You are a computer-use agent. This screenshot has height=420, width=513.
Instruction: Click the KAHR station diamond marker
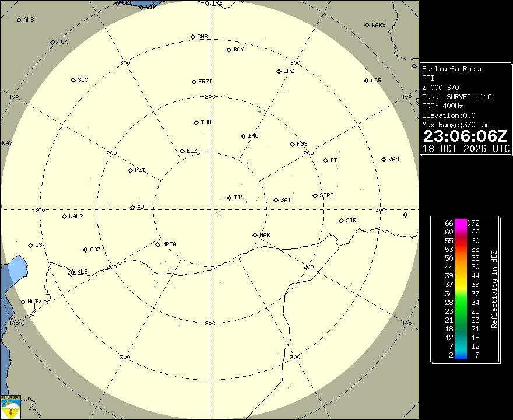(65, 217)
